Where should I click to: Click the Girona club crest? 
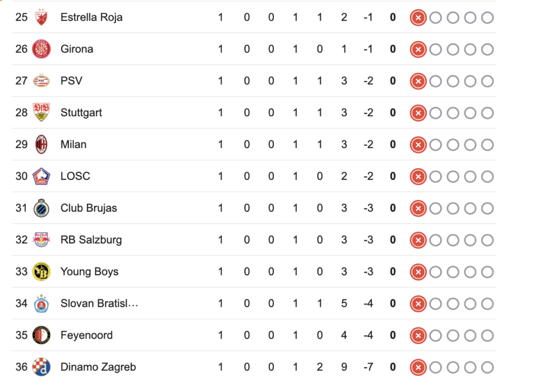[x=41, y=49]
